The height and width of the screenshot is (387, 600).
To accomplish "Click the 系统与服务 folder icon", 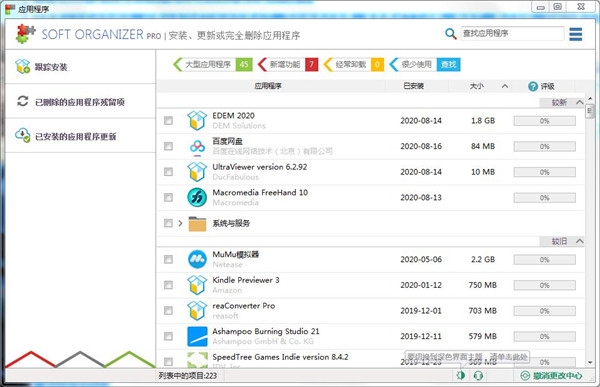I will [197, 224].
